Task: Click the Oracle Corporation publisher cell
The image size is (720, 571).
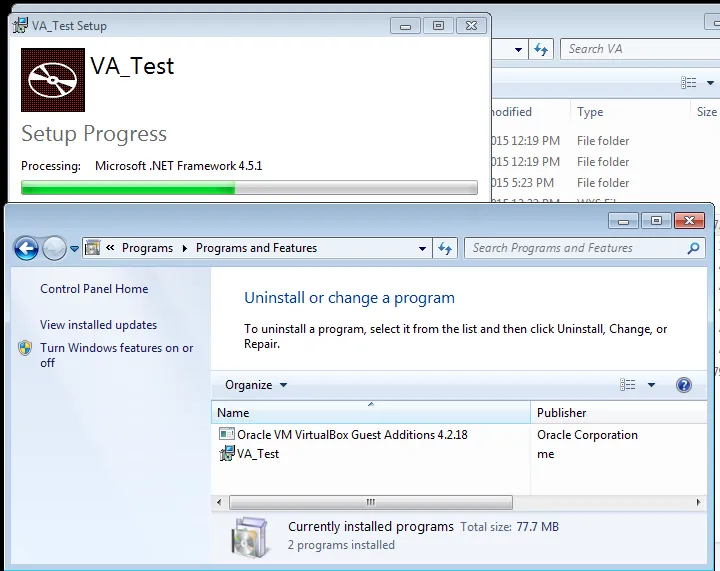Action: [x=587, y=435]
